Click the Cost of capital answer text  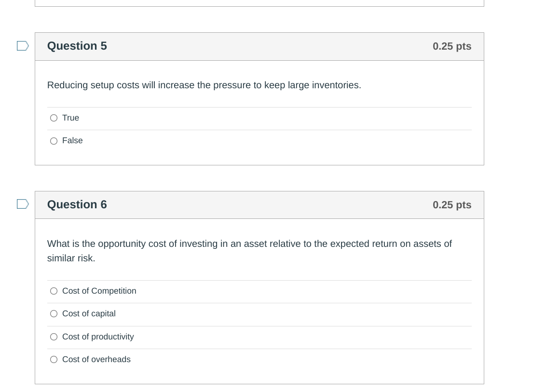[x=89, y=313]
